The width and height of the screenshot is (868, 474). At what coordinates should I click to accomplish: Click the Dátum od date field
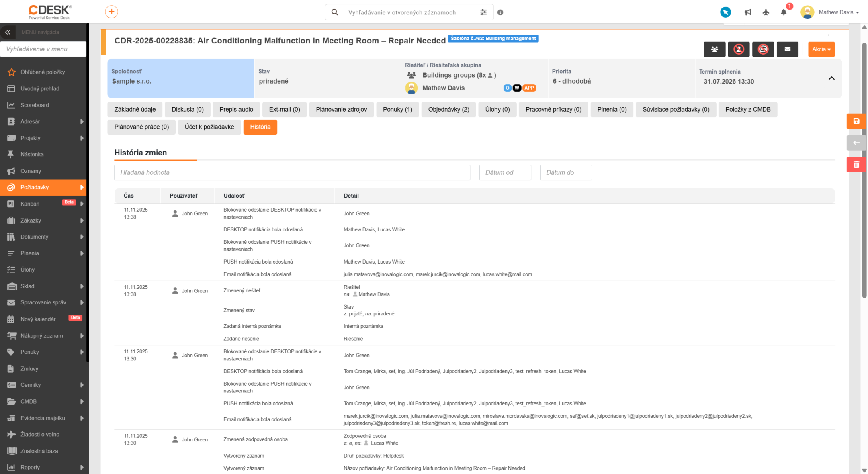point(505,172)
